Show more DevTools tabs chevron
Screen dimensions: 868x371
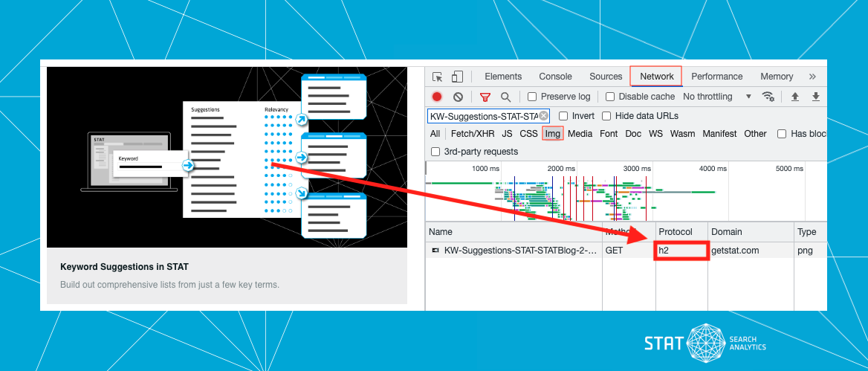click(813, 77)
